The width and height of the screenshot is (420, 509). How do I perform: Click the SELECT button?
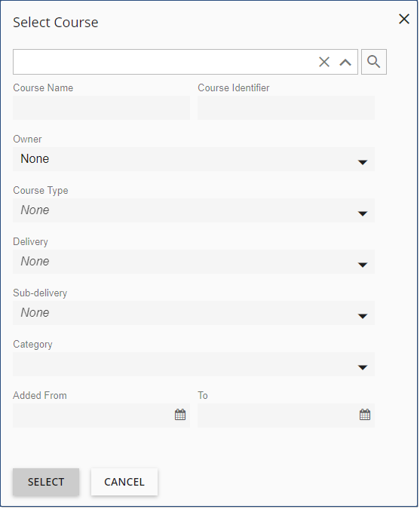point(46,482)
